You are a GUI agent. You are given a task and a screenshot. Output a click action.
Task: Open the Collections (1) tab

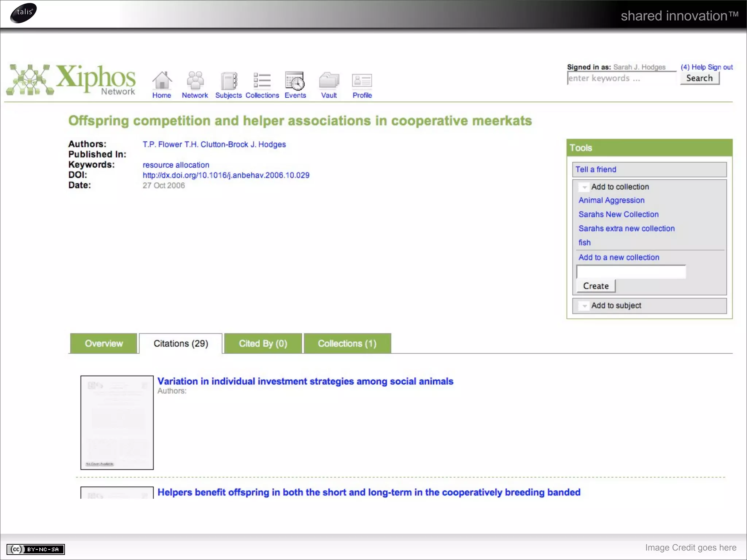tap(347, 343)
